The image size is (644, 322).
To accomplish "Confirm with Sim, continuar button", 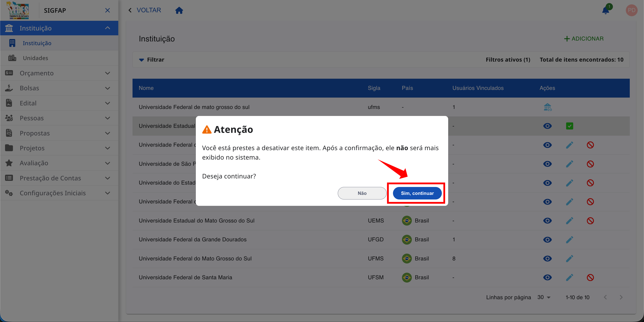I will [x=417, y=193].
